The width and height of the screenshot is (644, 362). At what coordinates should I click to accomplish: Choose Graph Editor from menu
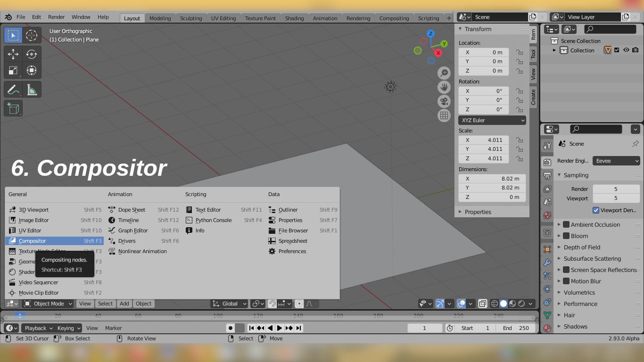pyautogui.click(x=143, y=230)
